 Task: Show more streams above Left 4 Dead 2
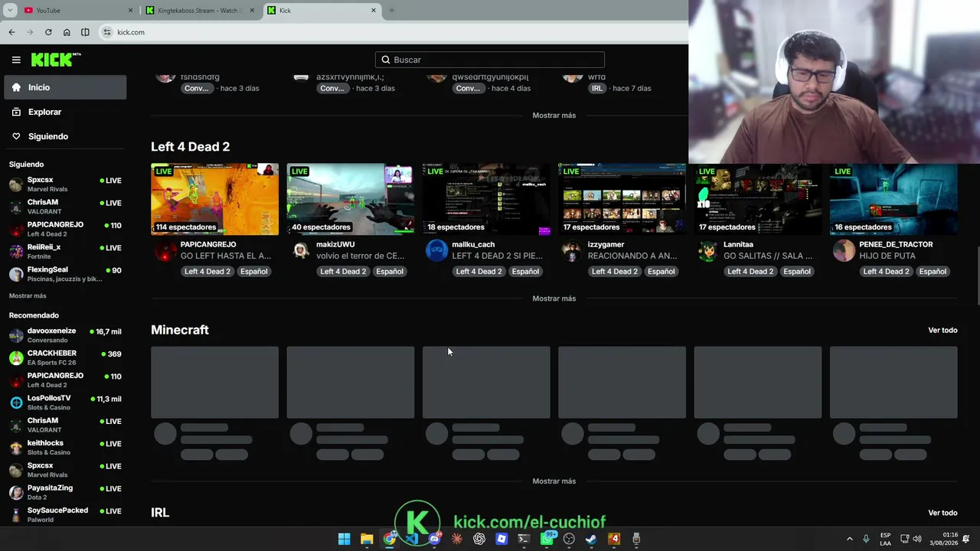tap(554, 115)
